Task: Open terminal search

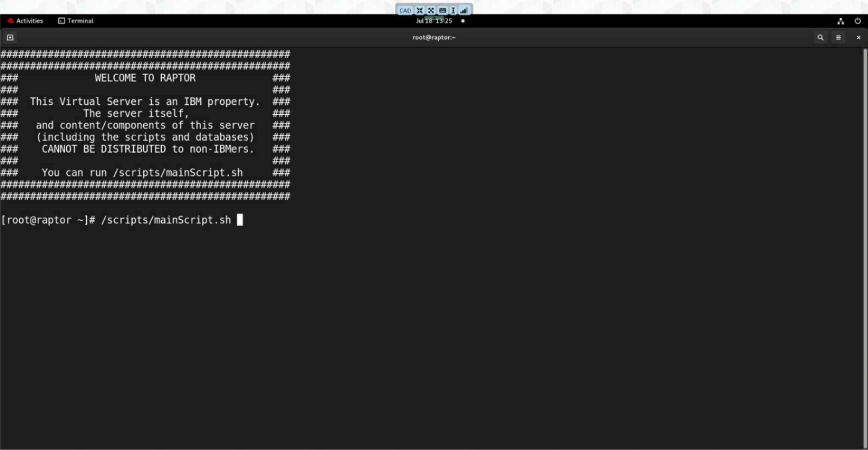Action: (820, 37)
